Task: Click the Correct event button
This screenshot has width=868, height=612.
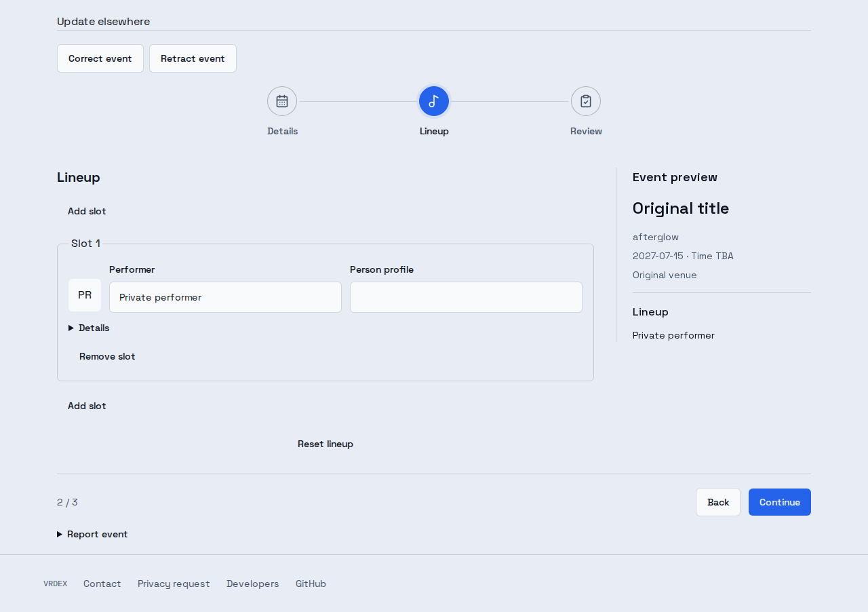Action: click(x=100, y=58)
